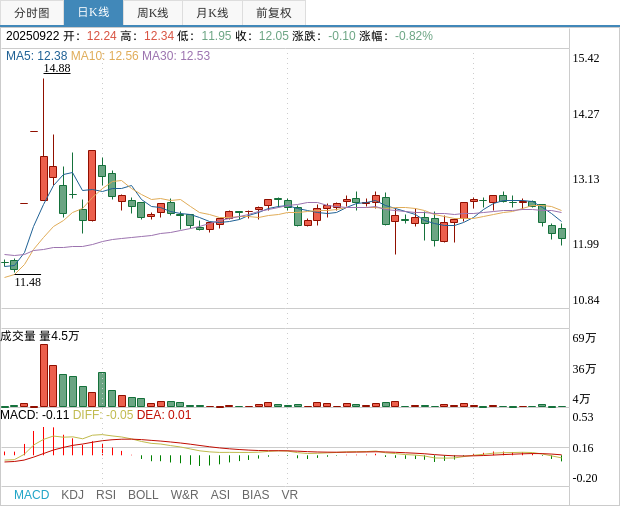The image size is (620, 506).
Task: Click the -0.20 MACD axis label
Action: point(584,478)
